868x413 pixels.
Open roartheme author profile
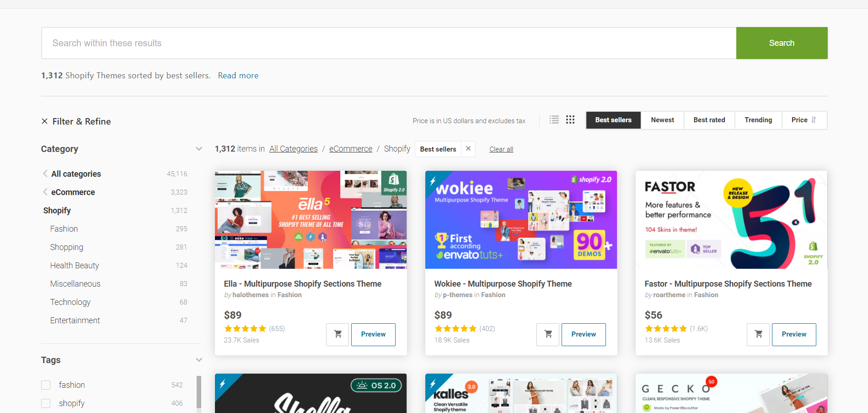[670, 295]
